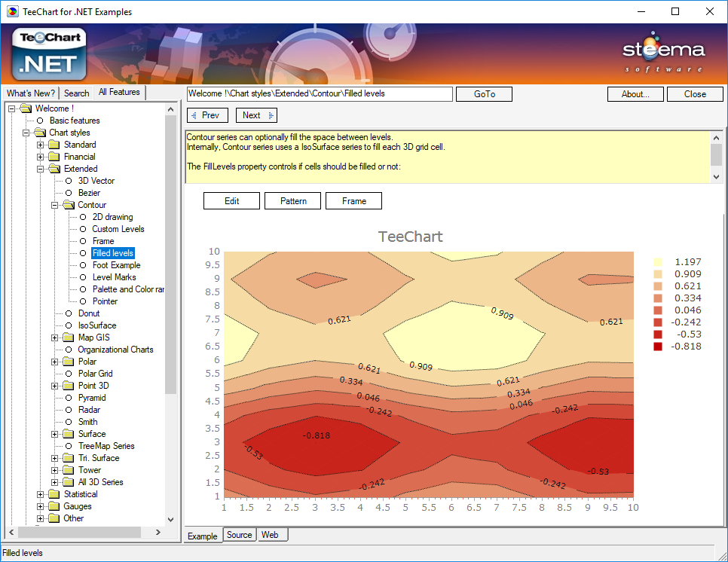Click the Standard folder icon
This screenshot has width=728, height=562.
click(x=54, y=145)
